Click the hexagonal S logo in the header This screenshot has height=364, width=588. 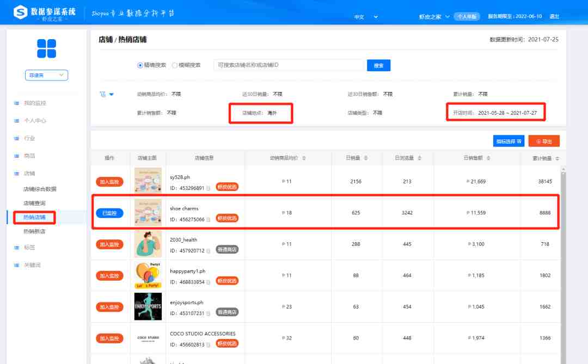20,12
